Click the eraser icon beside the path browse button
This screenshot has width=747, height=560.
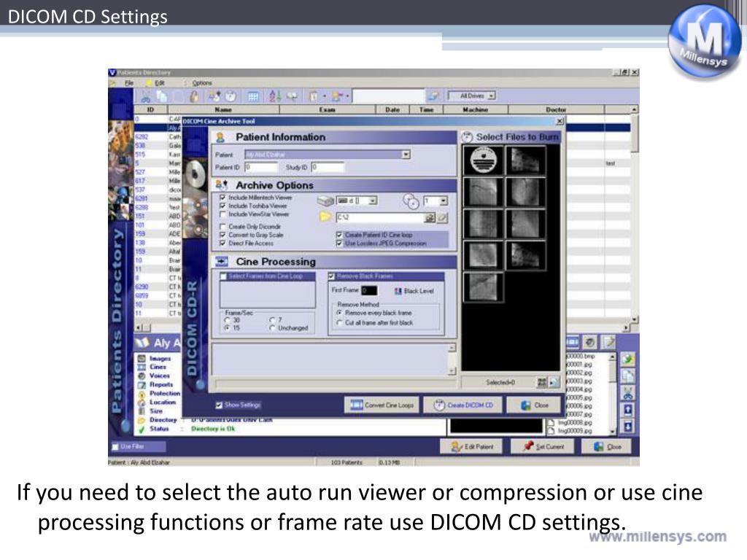coord(443,217)
